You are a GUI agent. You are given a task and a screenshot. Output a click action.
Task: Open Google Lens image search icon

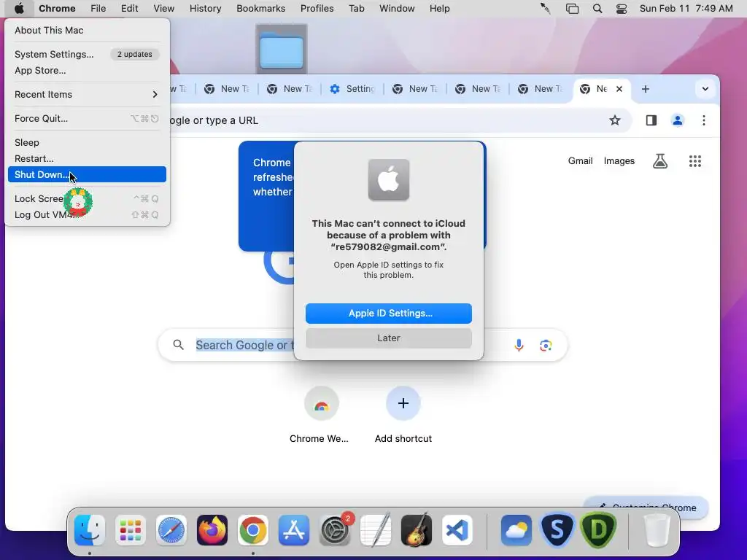tap(546, 345)
